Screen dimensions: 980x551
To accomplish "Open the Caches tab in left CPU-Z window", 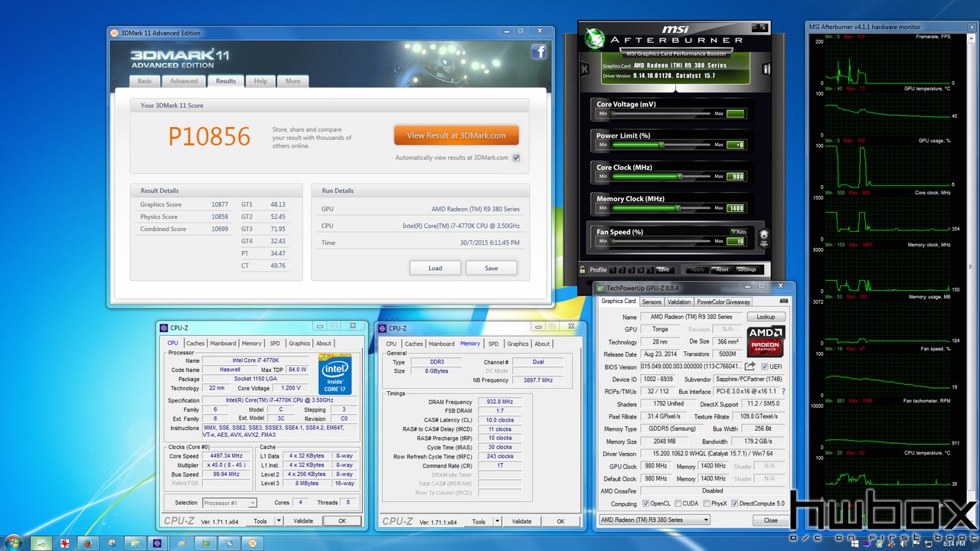I will tap(195, 344).
